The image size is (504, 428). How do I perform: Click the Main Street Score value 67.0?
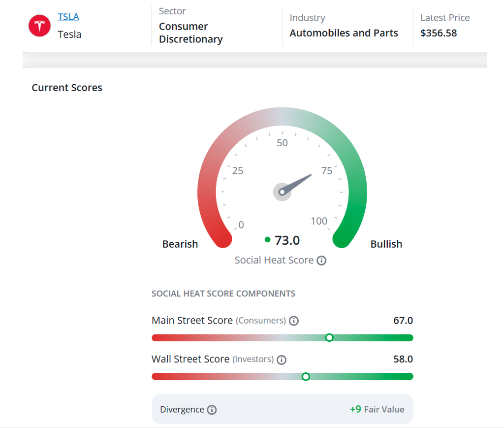(403, 321)
